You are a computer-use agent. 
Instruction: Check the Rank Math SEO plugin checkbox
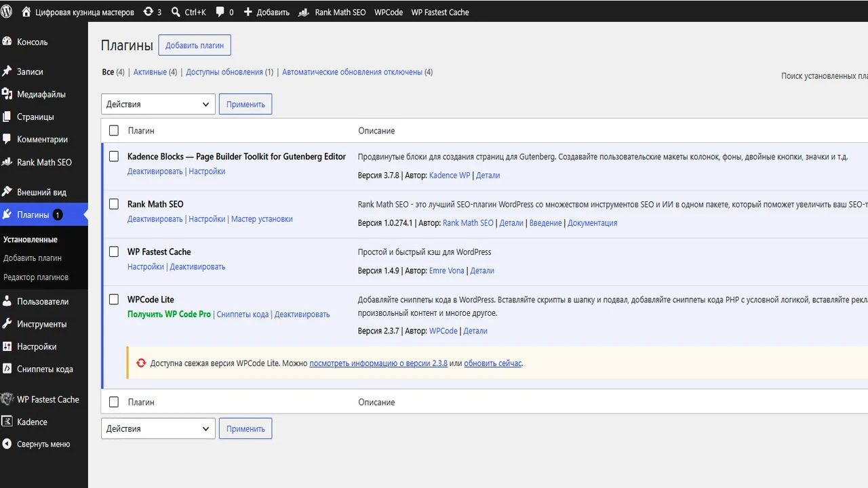114,204
